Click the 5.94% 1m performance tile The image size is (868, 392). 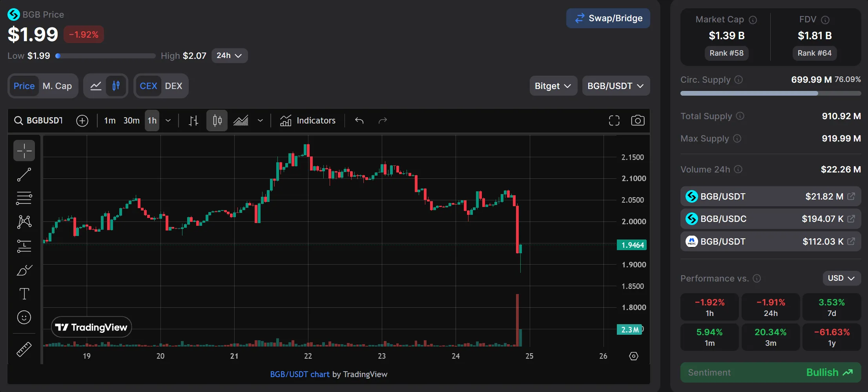(x=709, y=337)
